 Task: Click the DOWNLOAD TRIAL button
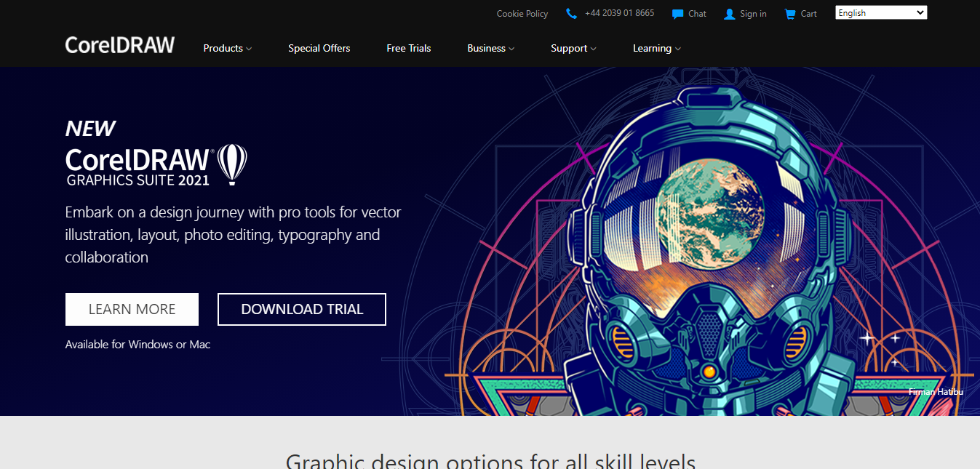coord(302,309)
